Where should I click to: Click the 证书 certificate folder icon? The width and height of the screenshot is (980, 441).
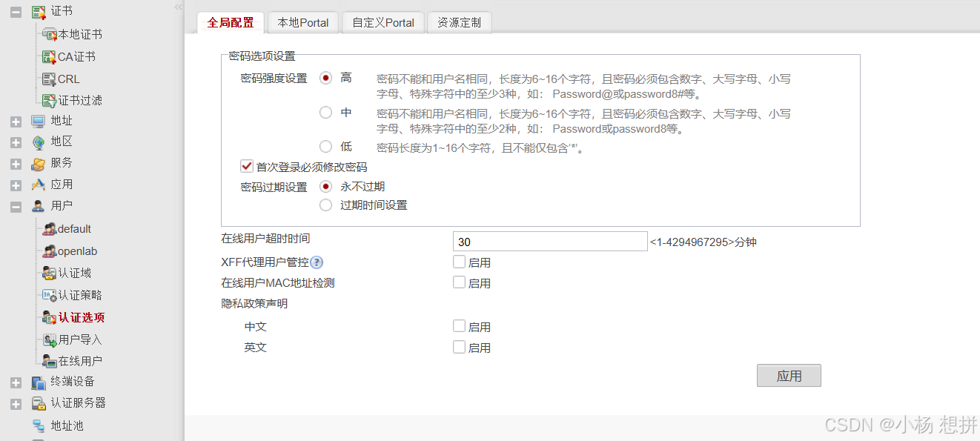tap(39, 12)
